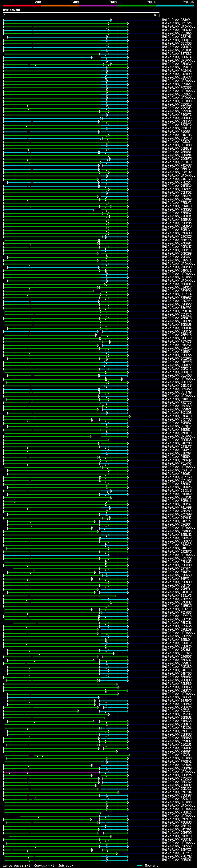
Task: Choose the UniRef100_C1BXA4 hit name
Action: [177, 453]
